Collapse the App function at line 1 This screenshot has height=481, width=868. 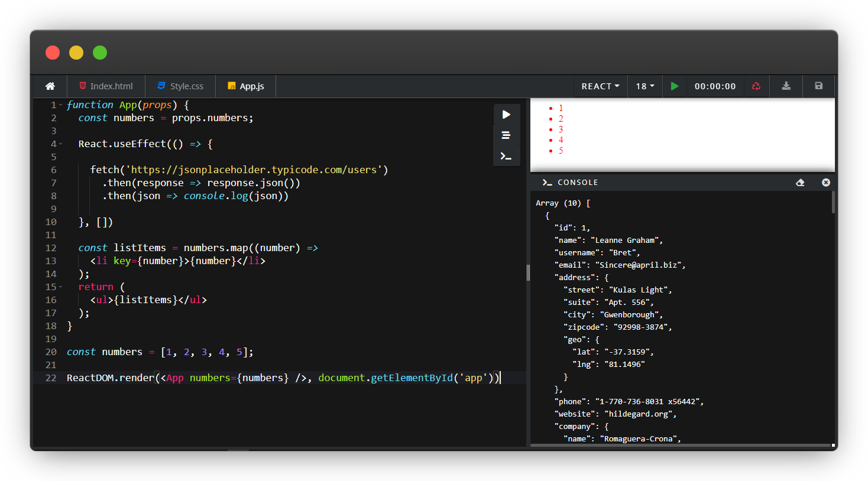(x=61, y=105)
